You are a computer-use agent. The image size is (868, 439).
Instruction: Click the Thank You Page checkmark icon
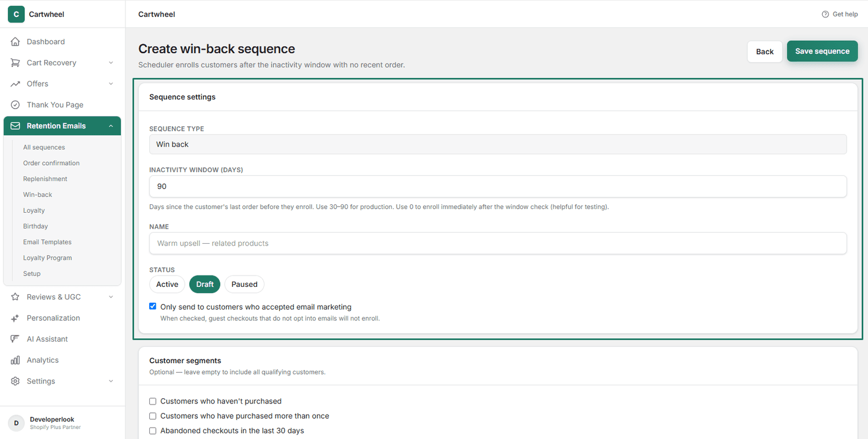(x=15, y=105)
